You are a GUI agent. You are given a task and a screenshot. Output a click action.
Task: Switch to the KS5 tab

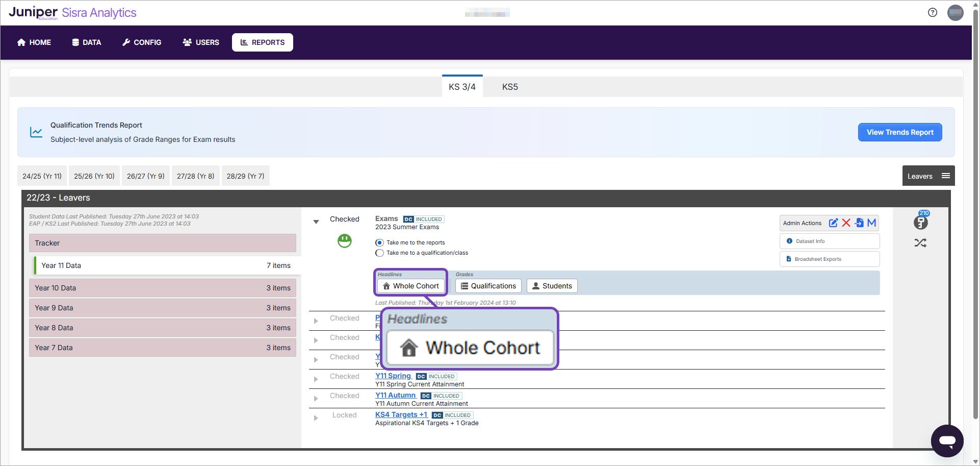tap(510, 87)
